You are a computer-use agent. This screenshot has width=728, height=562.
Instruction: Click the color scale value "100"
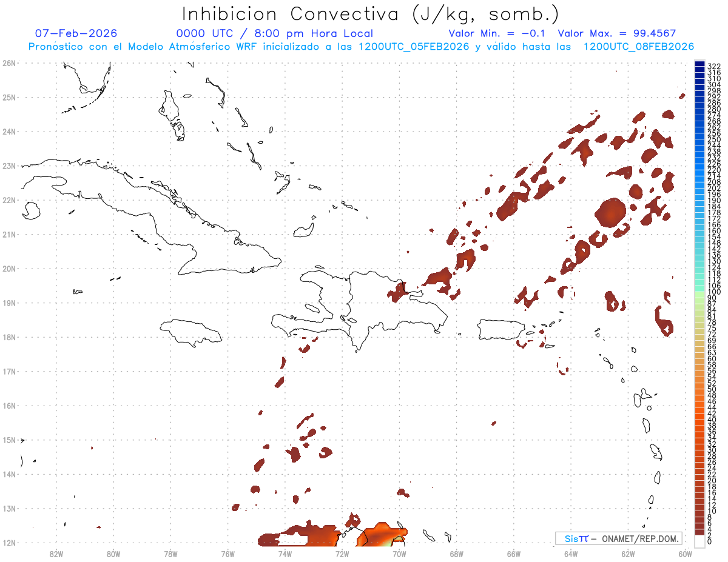pyautogui.click(x=713, y=292)
